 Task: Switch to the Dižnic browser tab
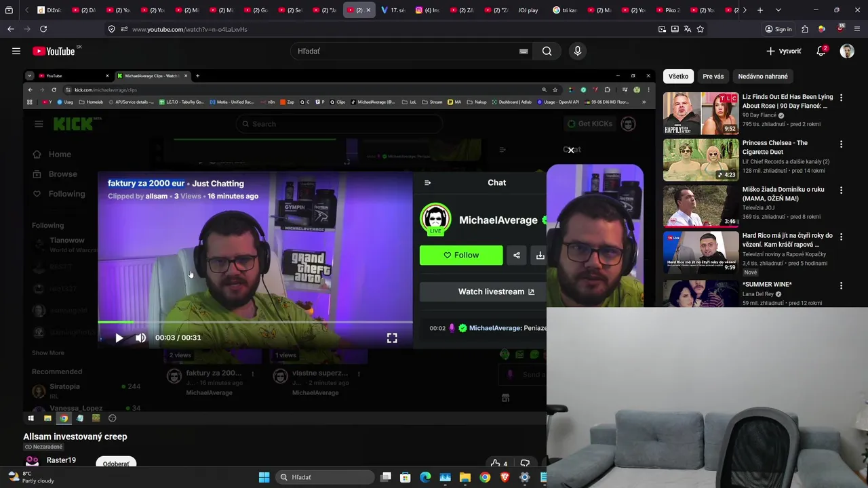coord(50,10)
